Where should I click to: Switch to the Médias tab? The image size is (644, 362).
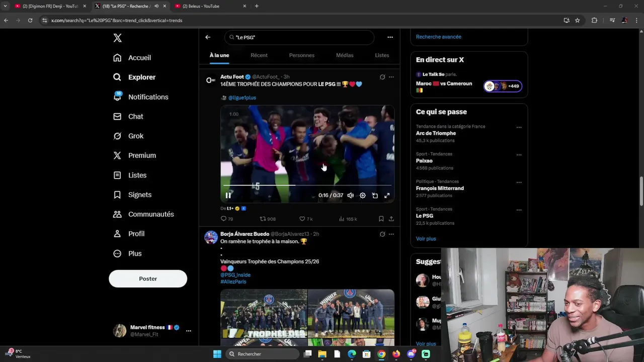coord(345,55)
